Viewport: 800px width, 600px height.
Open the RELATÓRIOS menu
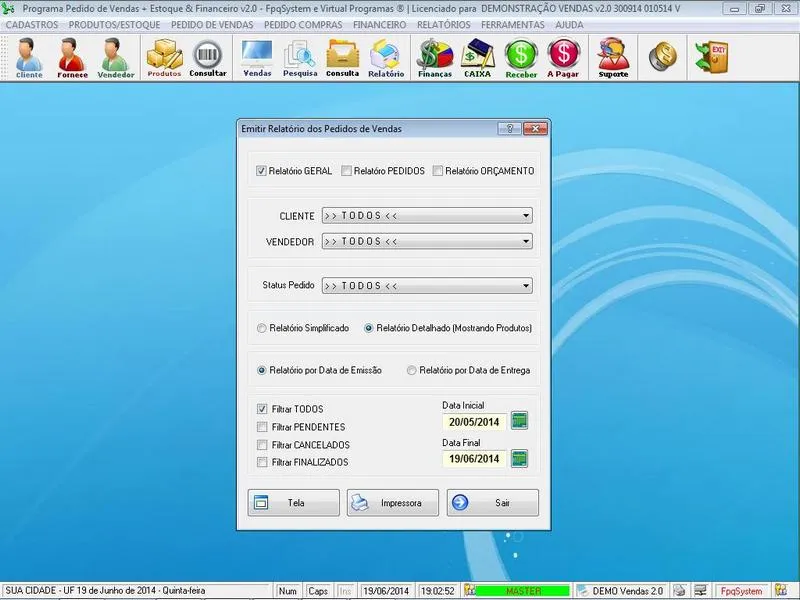coord(443,24)
